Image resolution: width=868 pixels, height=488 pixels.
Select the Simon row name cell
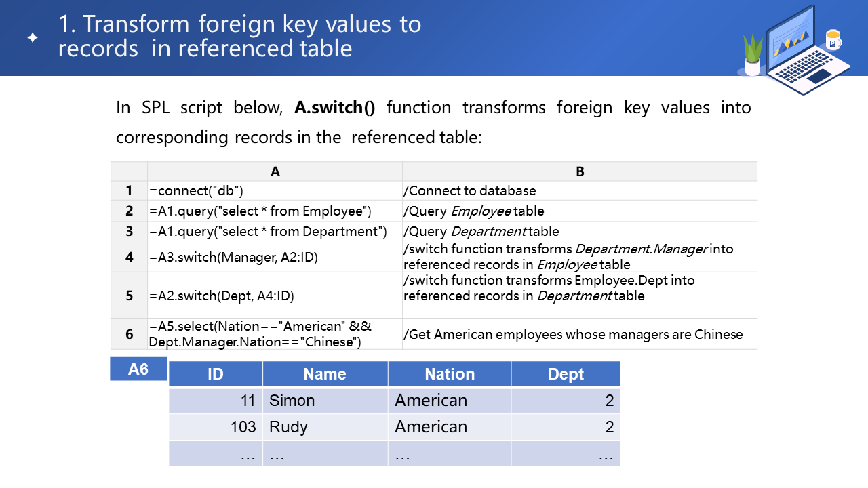(325, 401)
